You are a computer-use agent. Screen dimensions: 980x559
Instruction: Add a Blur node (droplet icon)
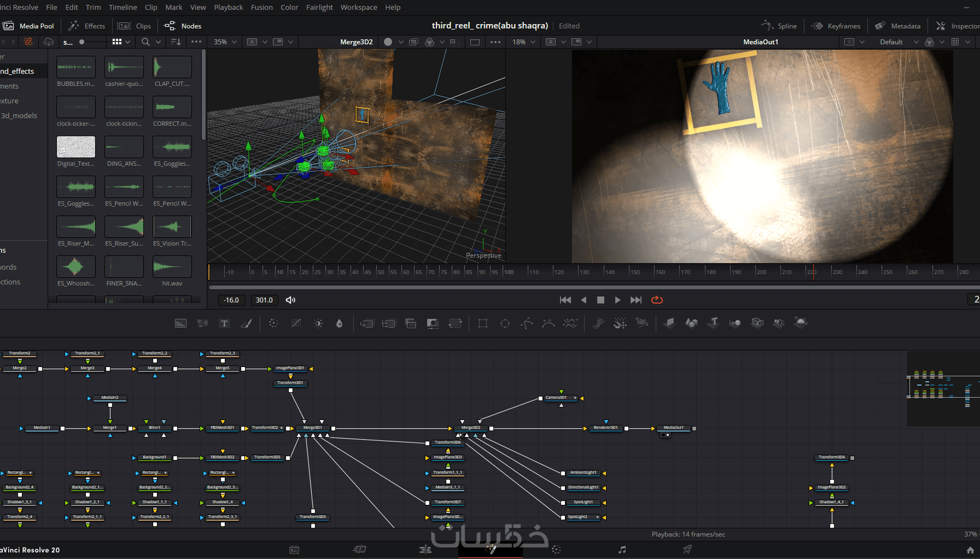click(x=340, y=323)
